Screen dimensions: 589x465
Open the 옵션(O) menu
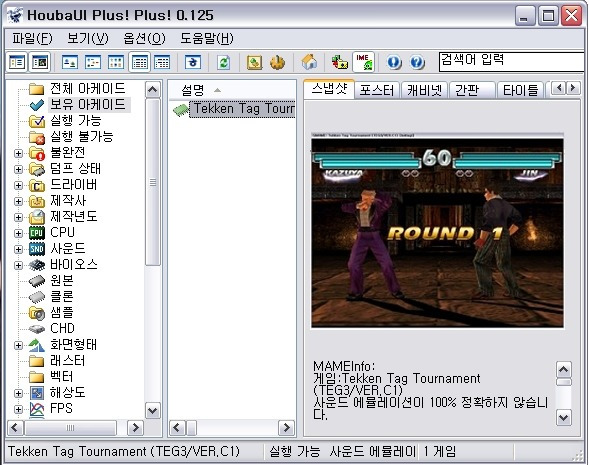[144, 38]
